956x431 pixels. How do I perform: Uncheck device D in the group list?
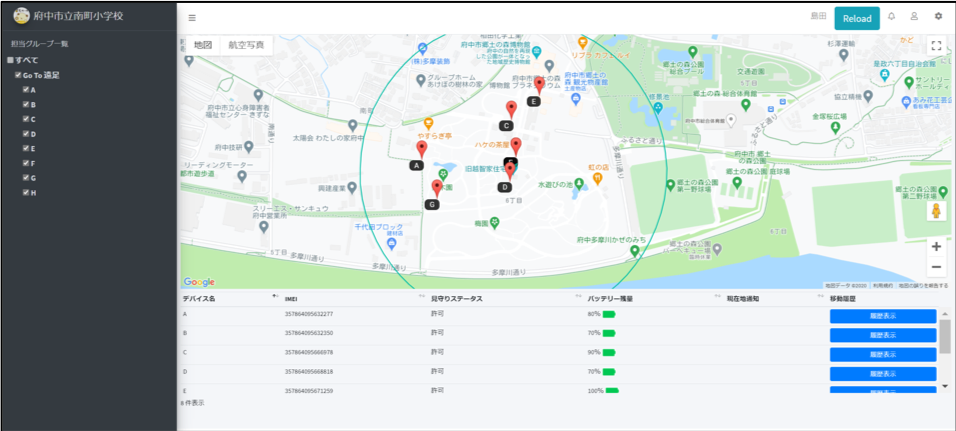coord(26,134)
